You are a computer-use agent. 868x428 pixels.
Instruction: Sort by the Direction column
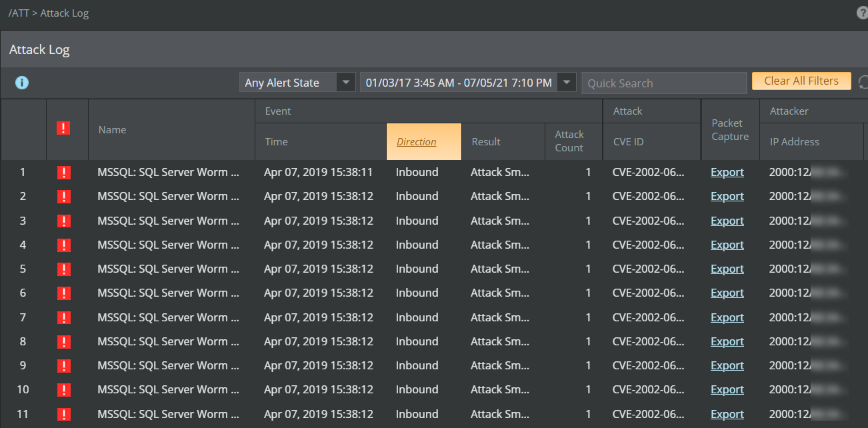tap(423, 141)
